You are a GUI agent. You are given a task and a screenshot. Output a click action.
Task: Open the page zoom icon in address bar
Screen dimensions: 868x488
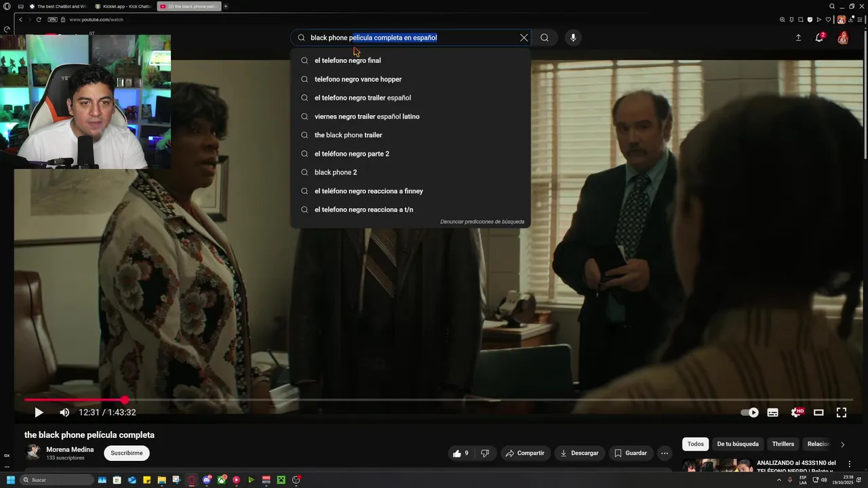pyautogui.click(x=782, y=20)
